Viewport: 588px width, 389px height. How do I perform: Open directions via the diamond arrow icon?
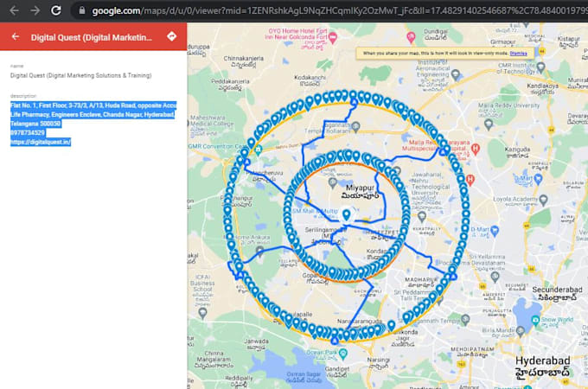(172, 36)
